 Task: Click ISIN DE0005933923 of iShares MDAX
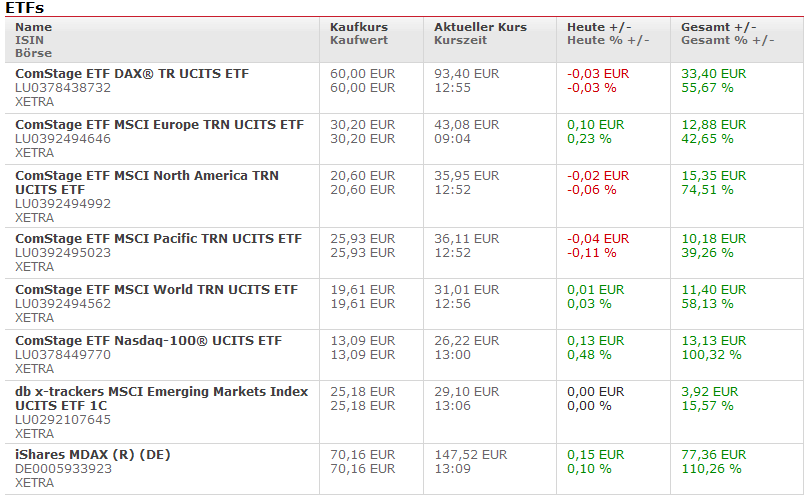click(x=63, y=469)
